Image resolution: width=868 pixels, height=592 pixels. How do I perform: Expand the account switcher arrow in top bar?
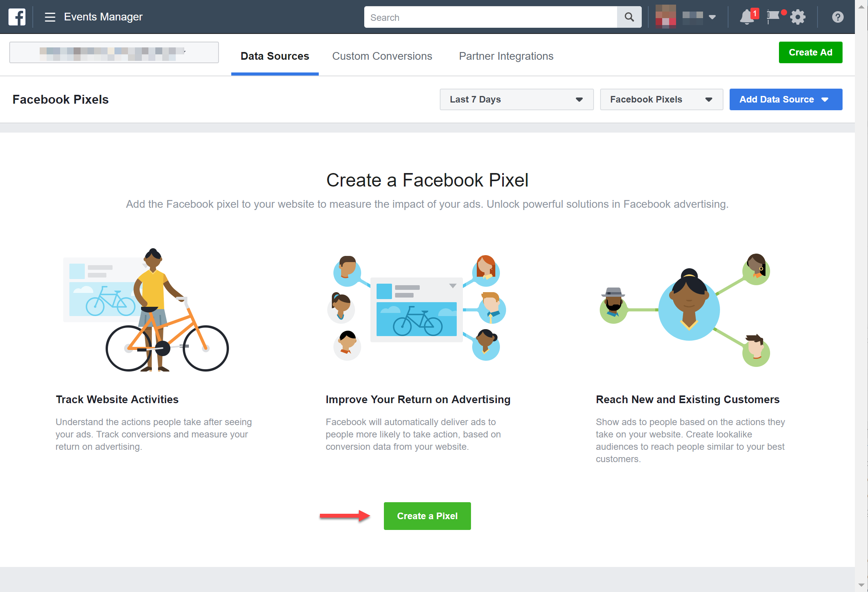[x=712, y=17]
